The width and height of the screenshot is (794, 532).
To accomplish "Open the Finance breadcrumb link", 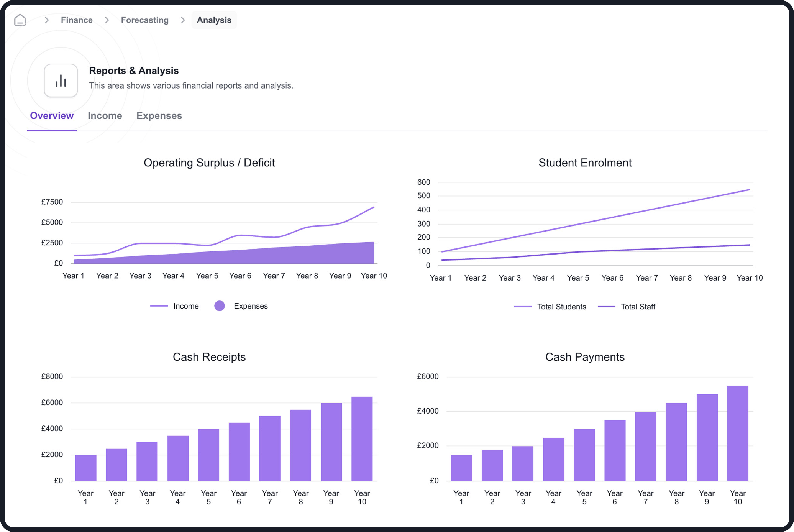I will (77, 20).
